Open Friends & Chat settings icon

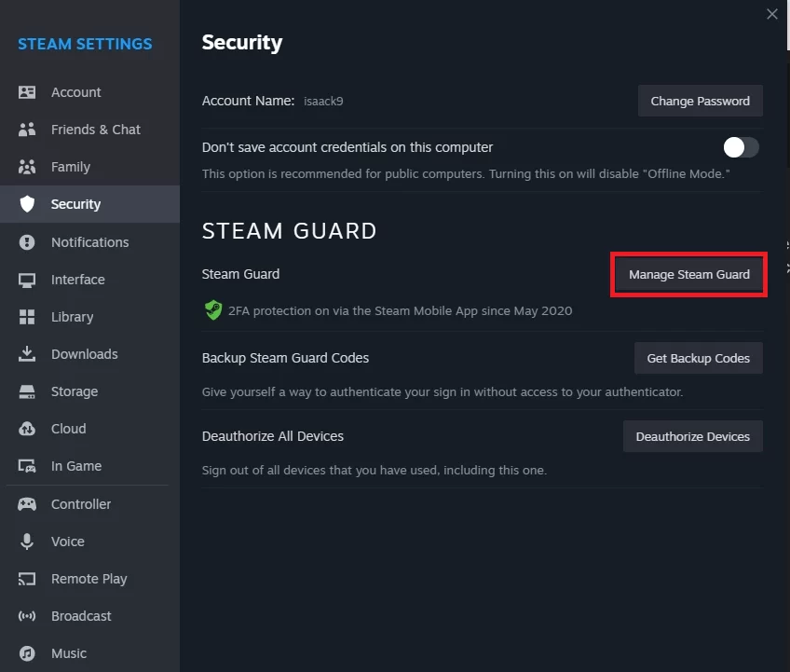27,129
